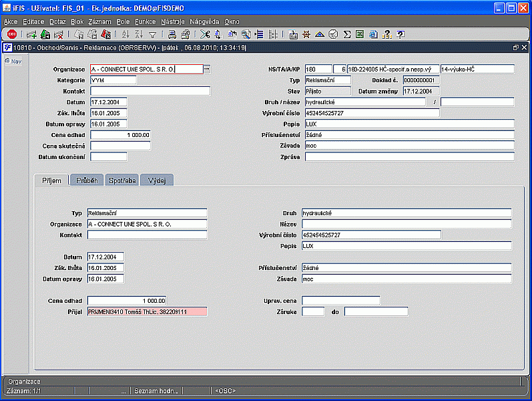This screenshot has width=532, height=401.
Task: Click the scissors cut icon
Action: point(206,34)
